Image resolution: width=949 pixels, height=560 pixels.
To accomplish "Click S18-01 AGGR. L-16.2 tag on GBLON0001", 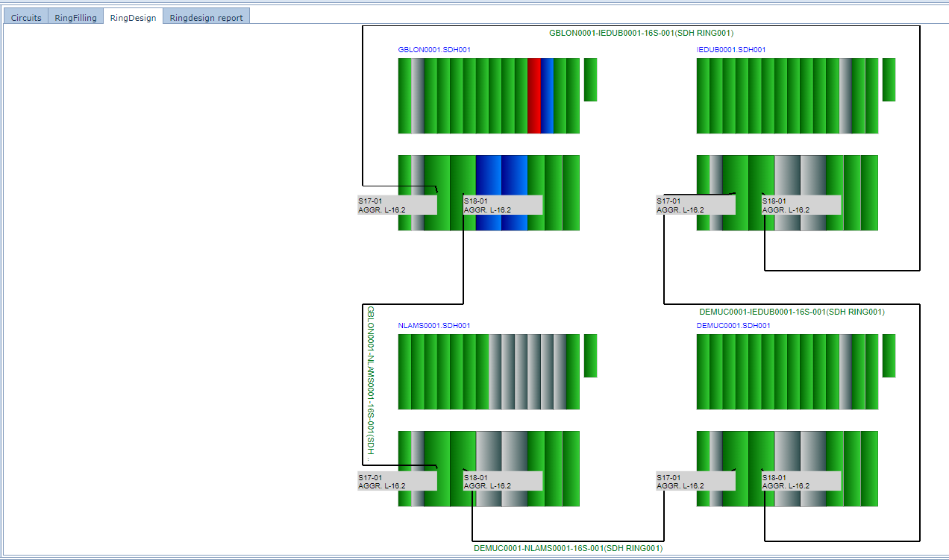I will tap(502, 205).
